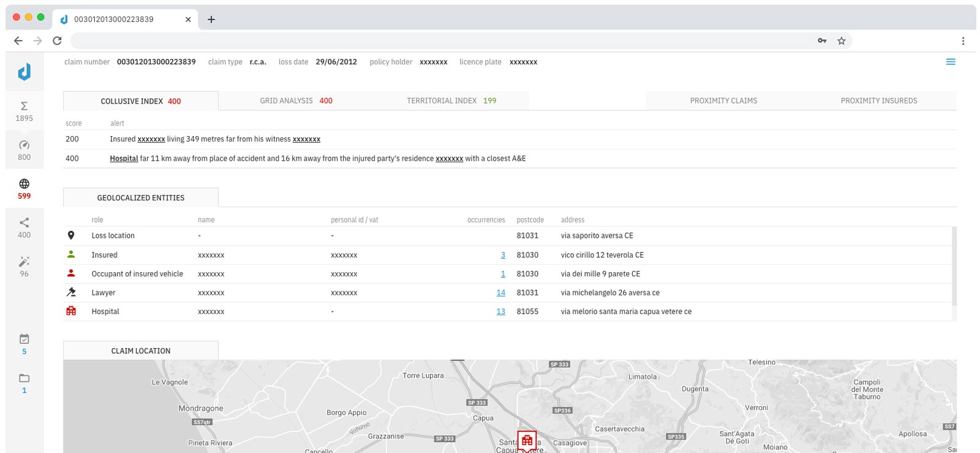Open the calendar tasks icon with 5
Viewport: 980px width, 453px height.
pyautogui.click(x=24, y=344)
